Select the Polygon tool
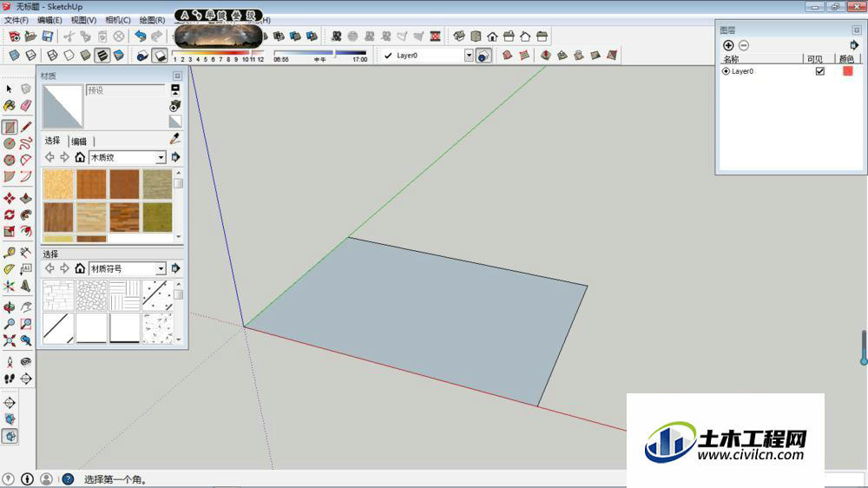868x488 pixels. [10, 160]
